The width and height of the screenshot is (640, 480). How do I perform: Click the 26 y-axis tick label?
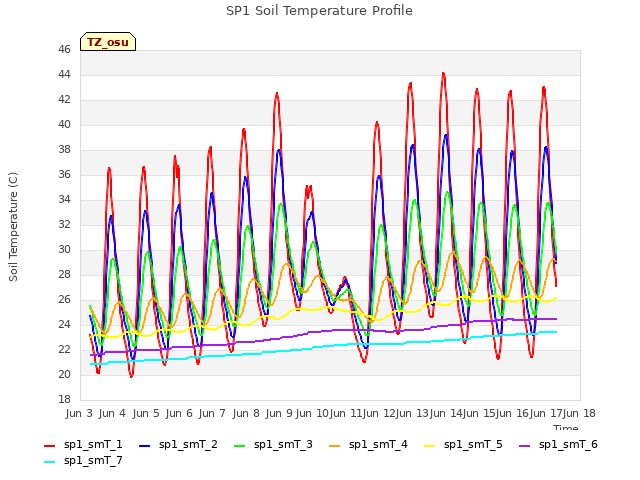(64, 300)
